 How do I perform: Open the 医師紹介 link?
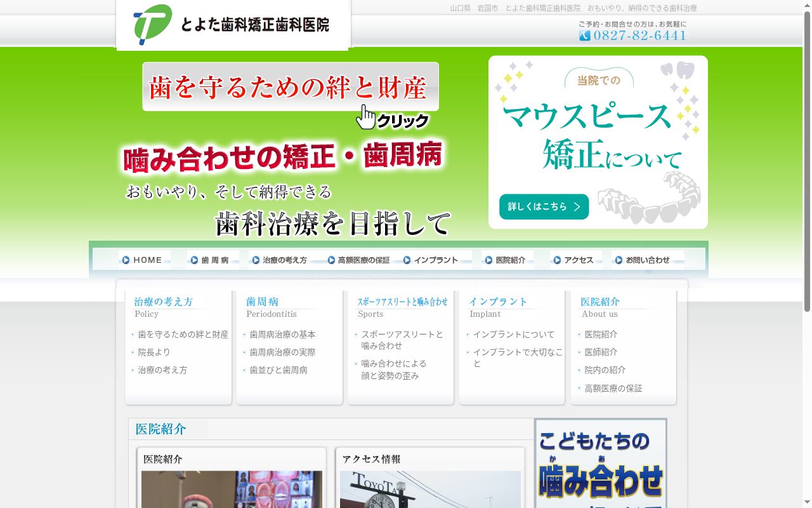[601, 352]
